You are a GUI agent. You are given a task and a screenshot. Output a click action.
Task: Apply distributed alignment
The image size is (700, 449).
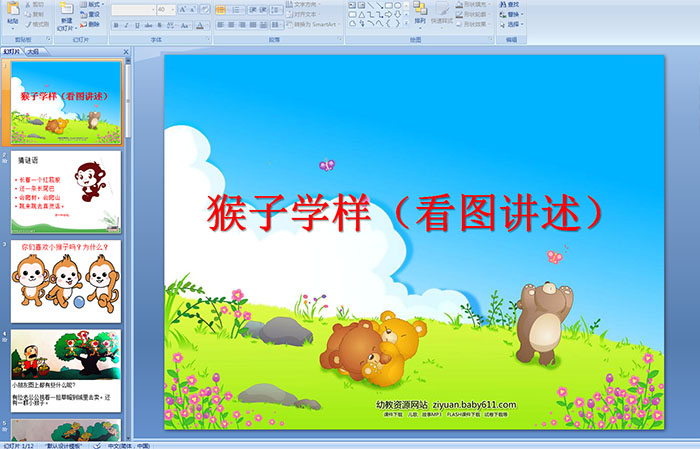(263, 25)
